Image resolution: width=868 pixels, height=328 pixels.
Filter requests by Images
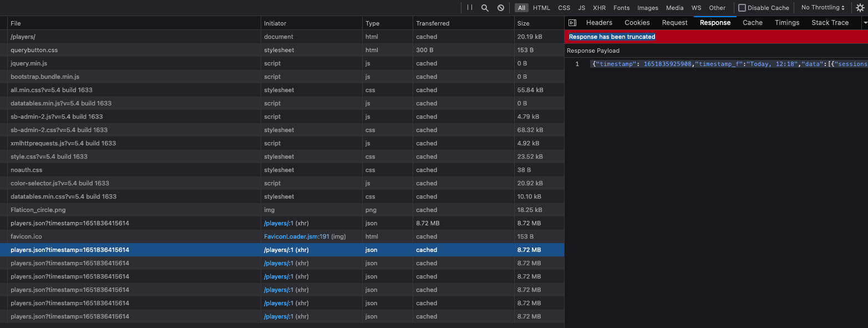tap(647, 8)
